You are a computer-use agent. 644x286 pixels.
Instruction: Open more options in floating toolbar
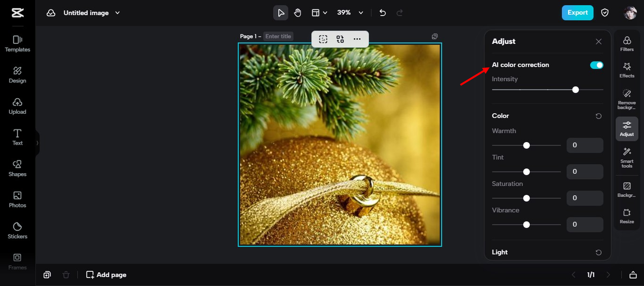click(357, 39)
